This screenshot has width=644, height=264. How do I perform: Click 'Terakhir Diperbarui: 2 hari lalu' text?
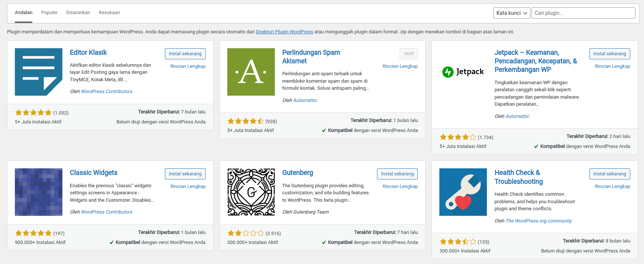pyautogui.click(x=598, y=136)
